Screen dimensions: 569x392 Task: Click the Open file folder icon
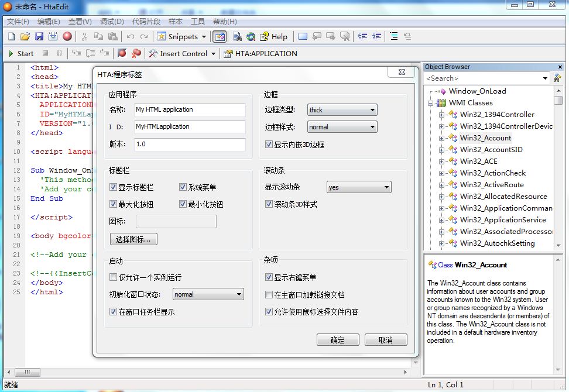pos(25,36)
